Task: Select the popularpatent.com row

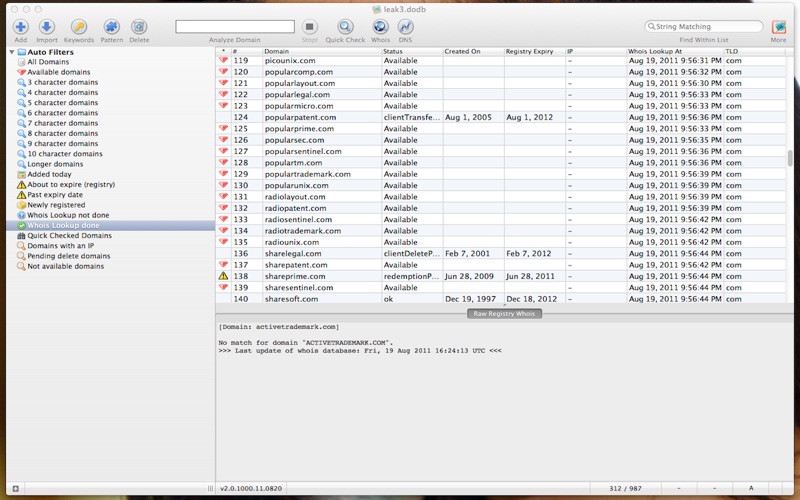Action: tap(501, 117)
